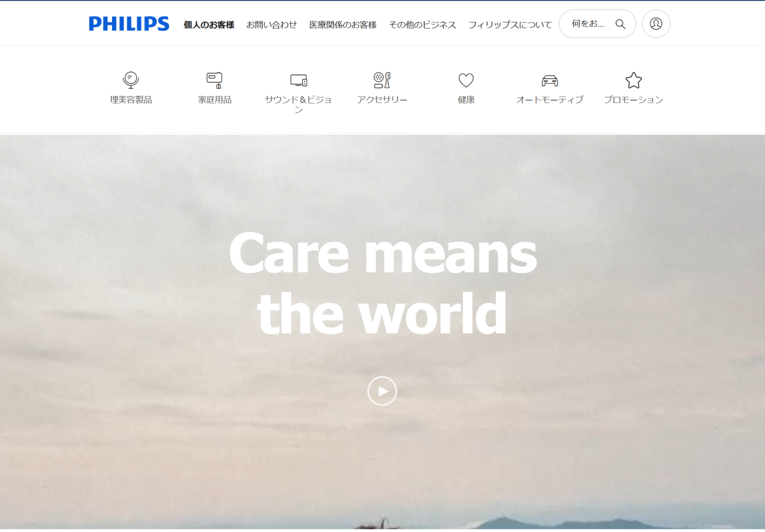Open the アクセサリー shaver icon
Viewport: 765px width, 532px height.
(382, 80)
